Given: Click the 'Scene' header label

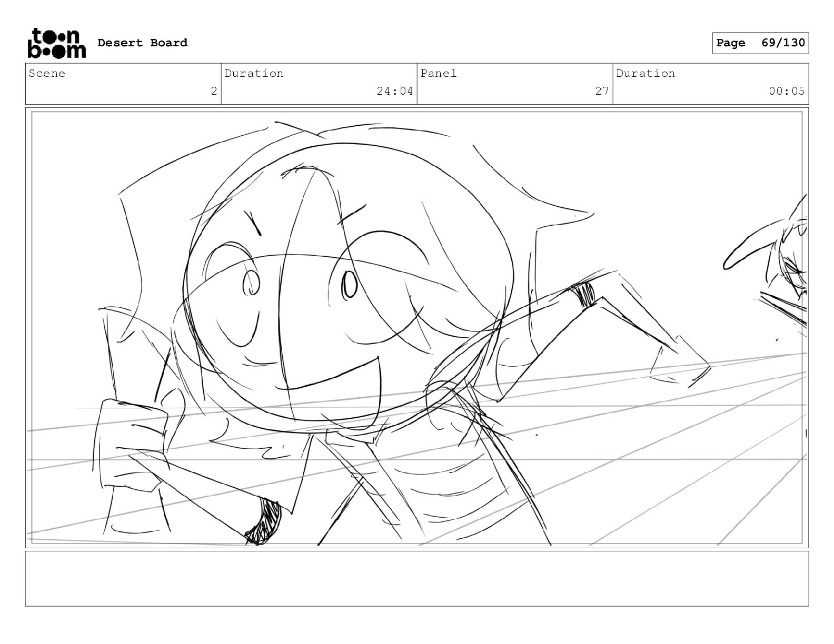Looking at the screenshot, I should [47, 73].
